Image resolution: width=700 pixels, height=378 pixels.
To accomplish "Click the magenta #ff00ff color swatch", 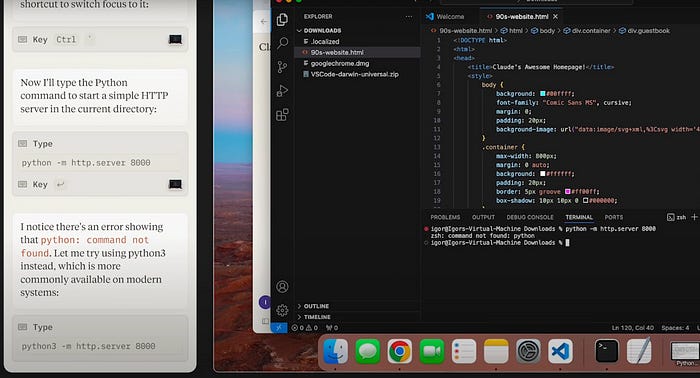I will (567, 191).
